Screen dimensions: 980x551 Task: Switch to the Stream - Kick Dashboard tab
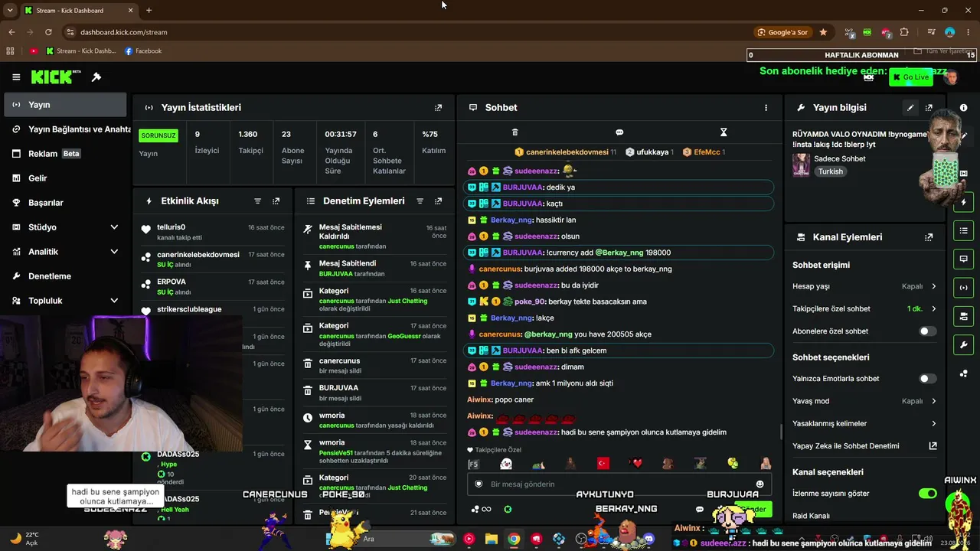78,10
